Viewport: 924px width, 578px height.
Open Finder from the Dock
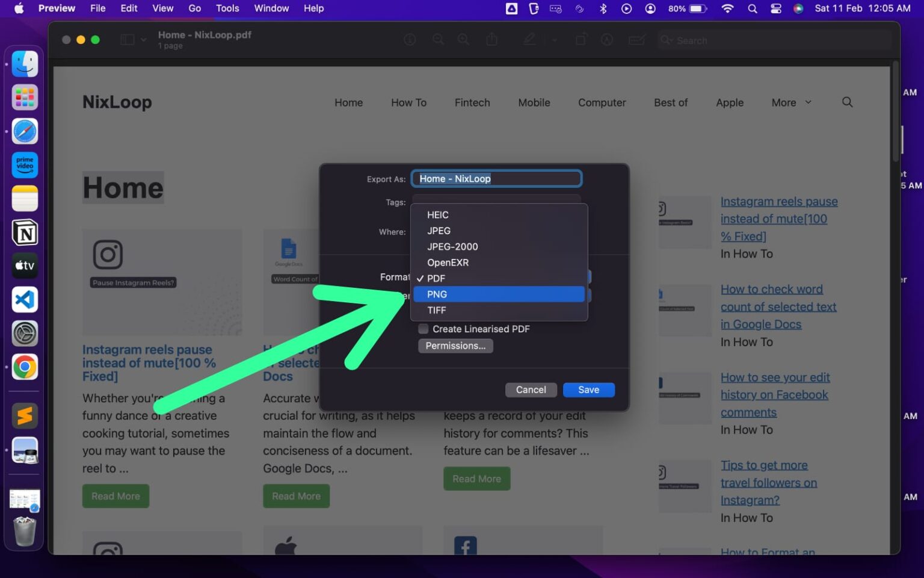pos(25,64)
